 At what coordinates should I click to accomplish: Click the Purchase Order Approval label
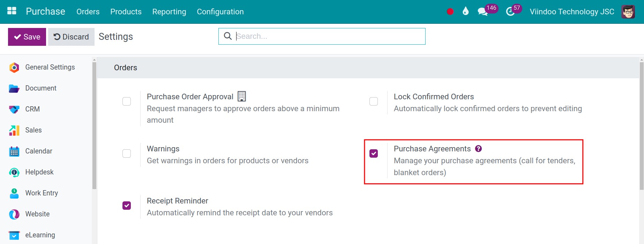pyautogui.click(x=190, y=96)
